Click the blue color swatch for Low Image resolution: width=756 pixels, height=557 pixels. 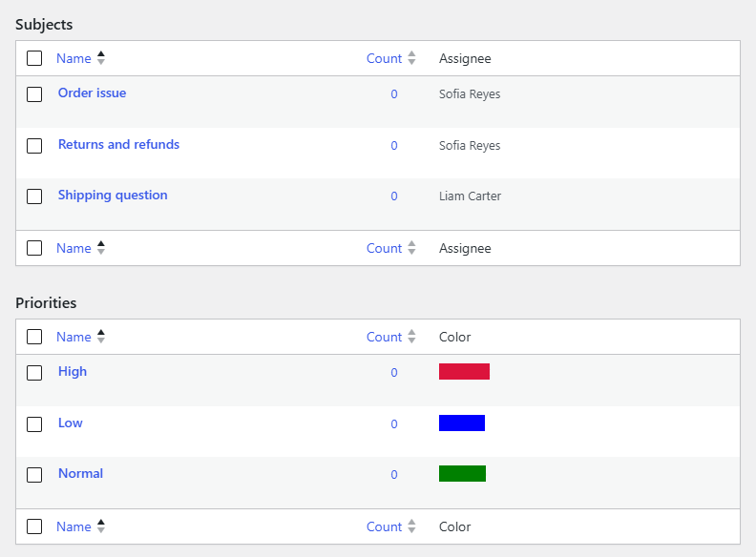pyautogui.click(x=462, y=423)
